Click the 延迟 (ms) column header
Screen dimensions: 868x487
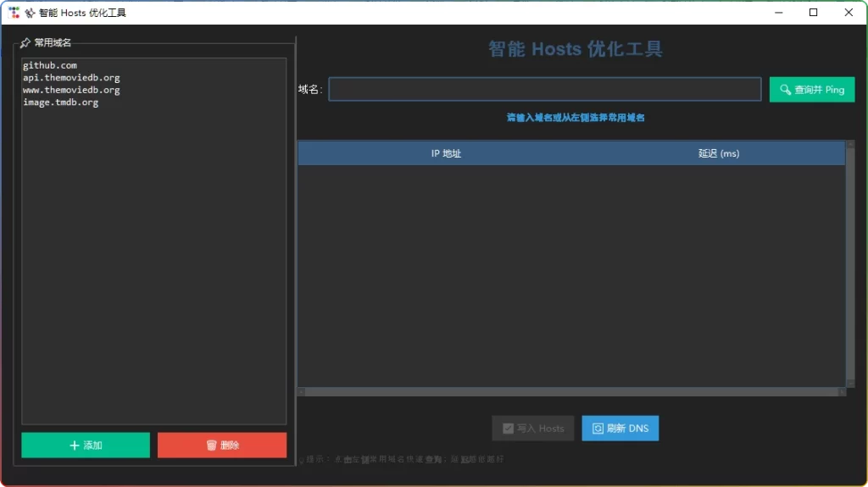point(719,153)
